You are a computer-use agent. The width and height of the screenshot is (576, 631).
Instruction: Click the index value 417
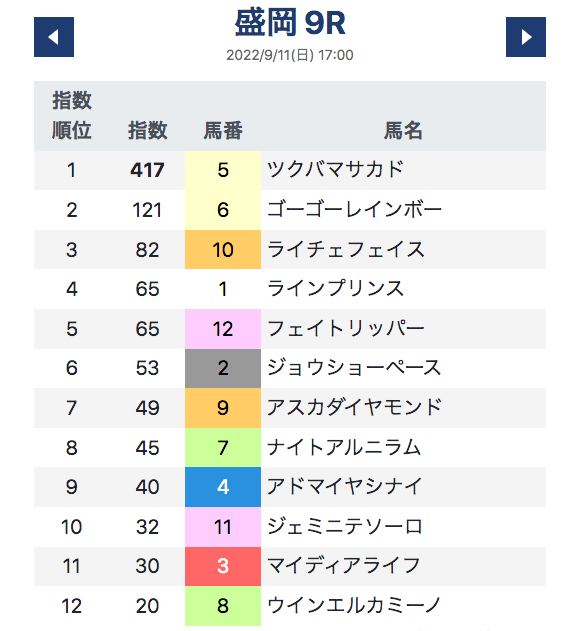(147, 170)
